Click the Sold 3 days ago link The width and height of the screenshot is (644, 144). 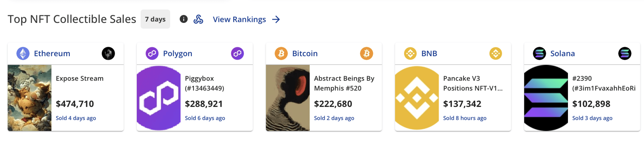[x=592, y=118]
